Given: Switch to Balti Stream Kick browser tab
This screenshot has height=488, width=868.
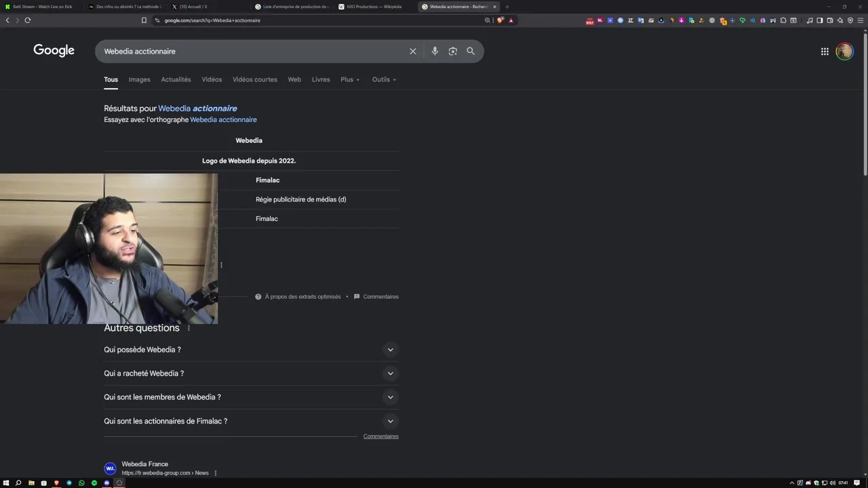Looking at the screenshot, I should point(41,7).
